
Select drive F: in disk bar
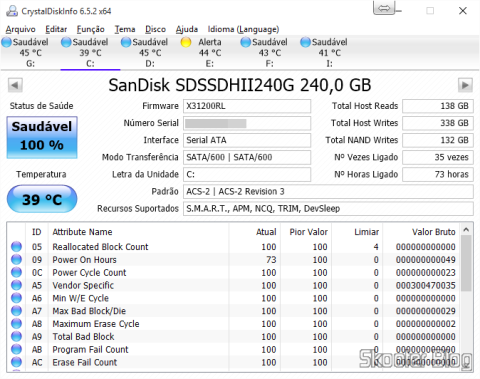click(270, 53)
